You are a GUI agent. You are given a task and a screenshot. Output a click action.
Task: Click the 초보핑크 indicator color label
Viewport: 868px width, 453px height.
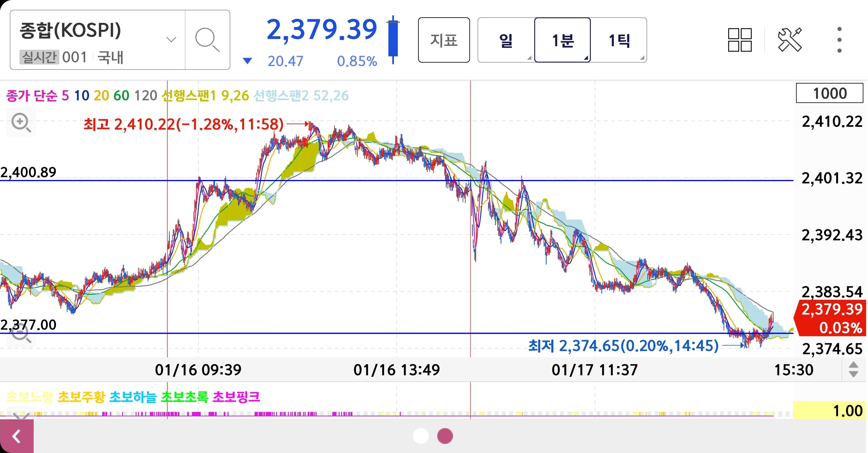pos(236,397)
